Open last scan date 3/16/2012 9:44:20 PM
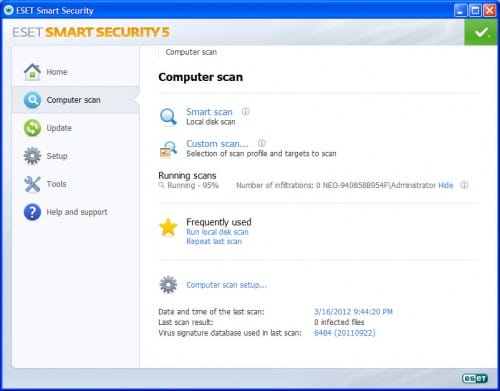Viewport: 500px width, 391px height. [x=353, y=312]
